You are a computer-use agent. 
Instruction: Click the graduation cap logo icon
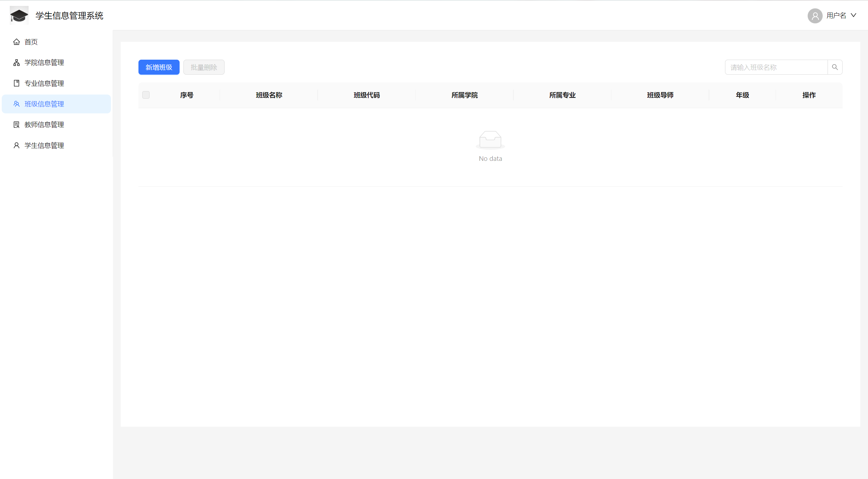(x=19, y=15)
